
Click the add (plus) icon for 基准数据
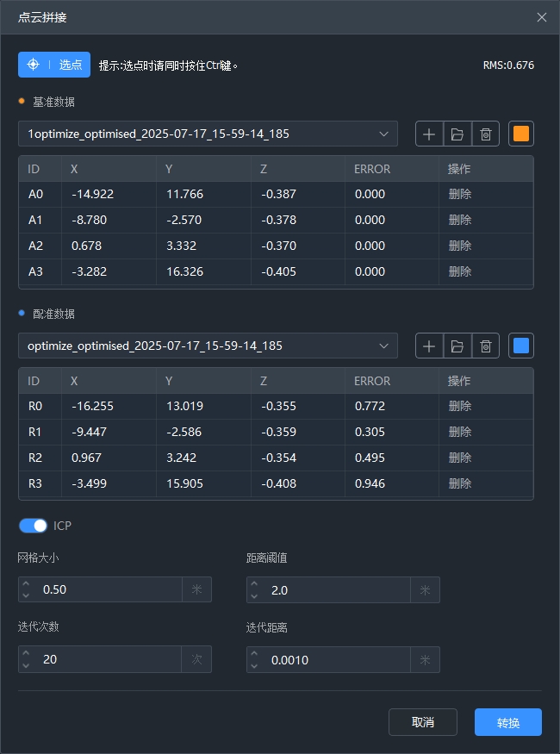click(429, 134)
